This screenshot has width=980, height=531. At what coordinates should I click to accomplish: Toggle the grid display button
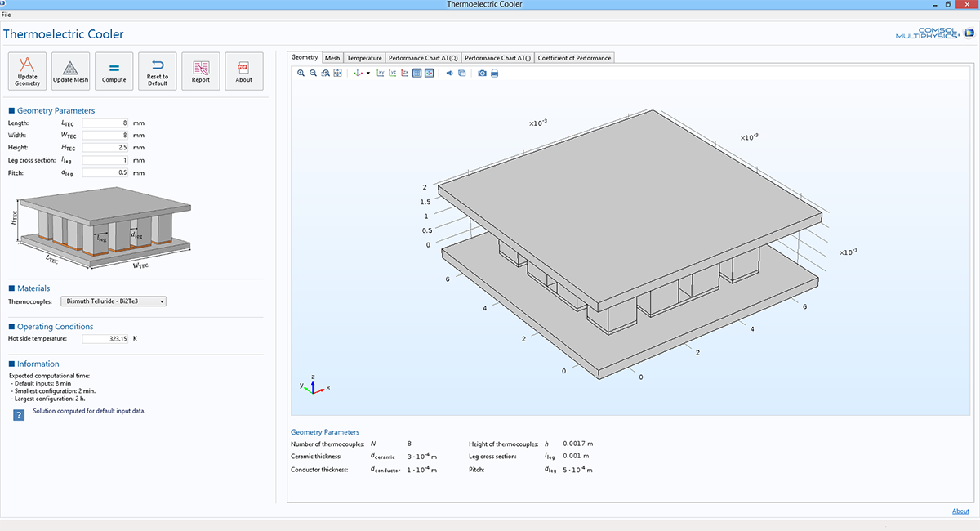(x=417, y=74)
